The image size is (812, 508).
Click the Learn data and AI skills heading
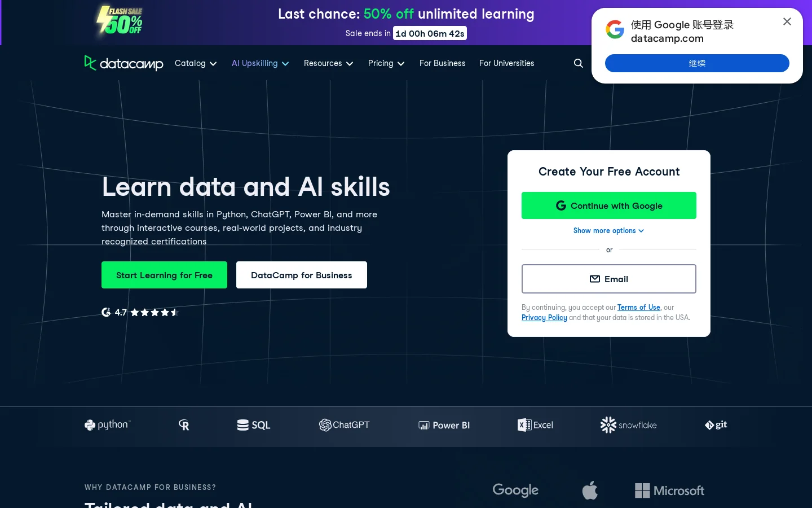[246, 187]
